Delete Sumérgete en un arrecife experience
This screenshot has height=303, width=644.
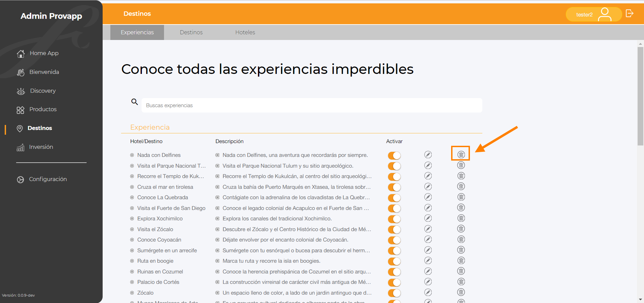[x=461, y=250]
